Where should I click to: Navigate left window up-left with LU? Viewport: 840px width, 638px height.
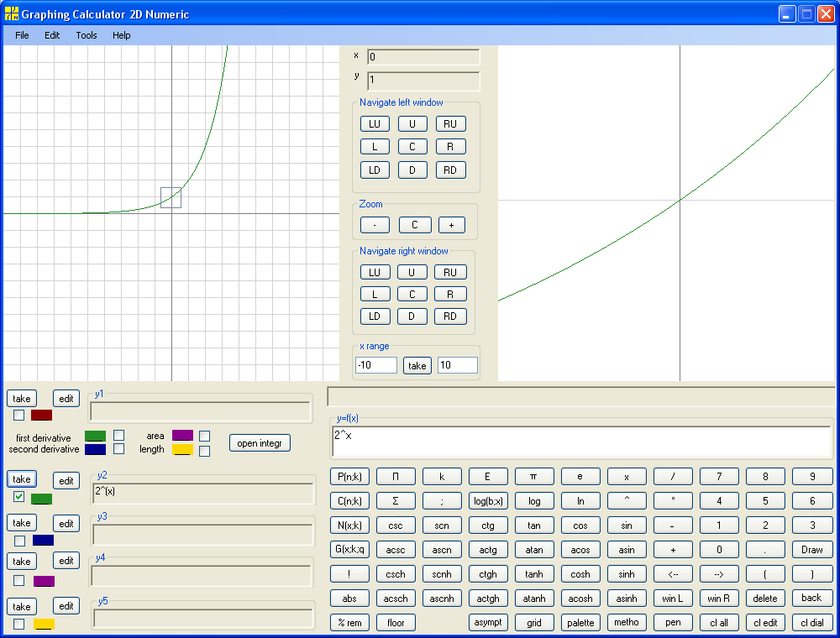coord(375,124)
